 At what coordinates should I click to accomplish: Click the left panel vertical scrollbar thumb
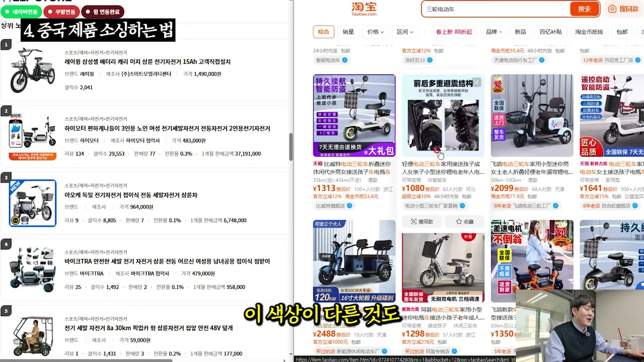(x=290, y=147)
